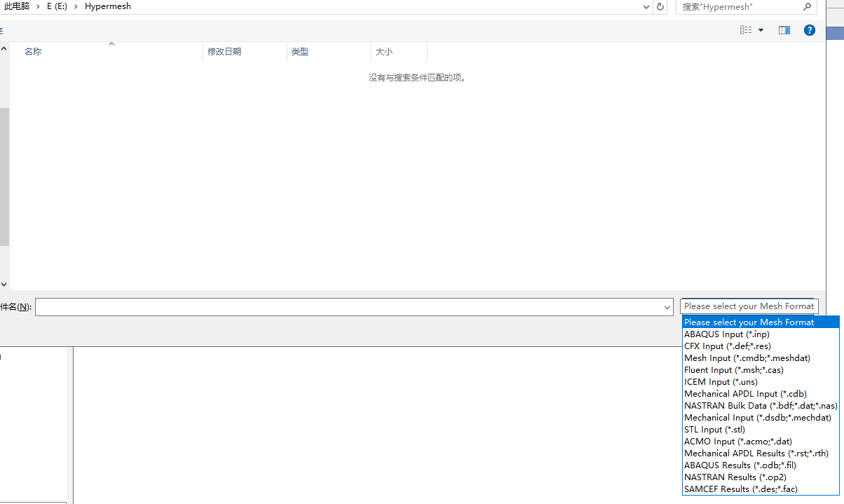Click navigation pane scrollbar down arrow

click(x=4, y=285)
